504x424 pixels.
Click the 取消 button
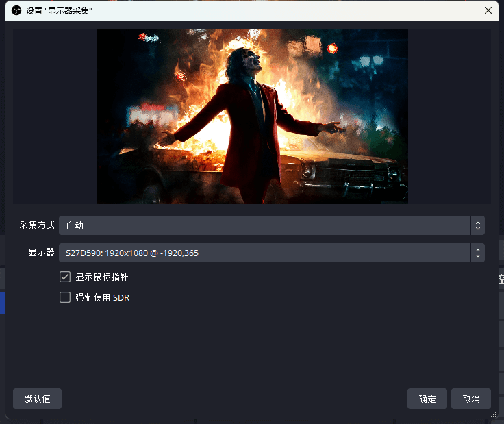471,399
